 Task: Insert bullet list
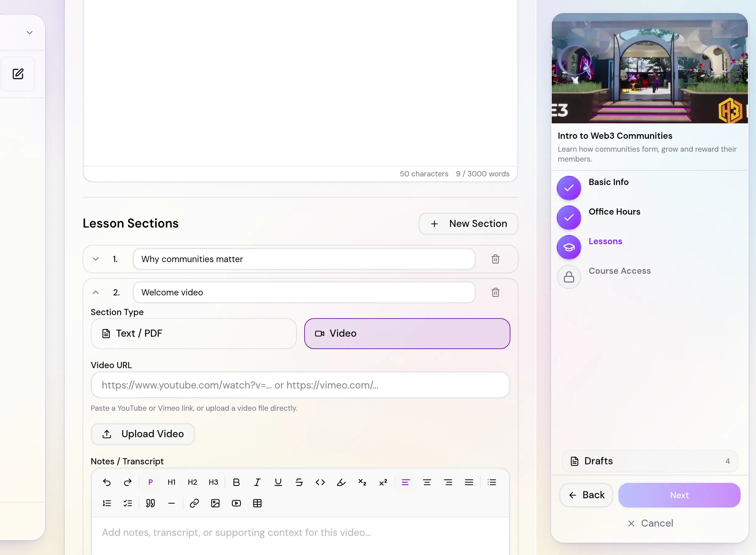[492, 483]
